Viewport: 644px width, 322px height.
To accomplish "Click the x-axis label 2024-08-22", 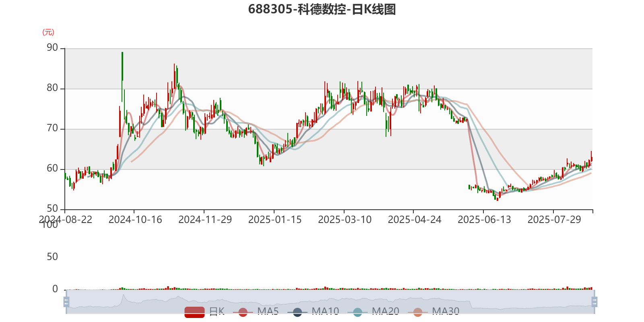I will [x=66, y=220].
